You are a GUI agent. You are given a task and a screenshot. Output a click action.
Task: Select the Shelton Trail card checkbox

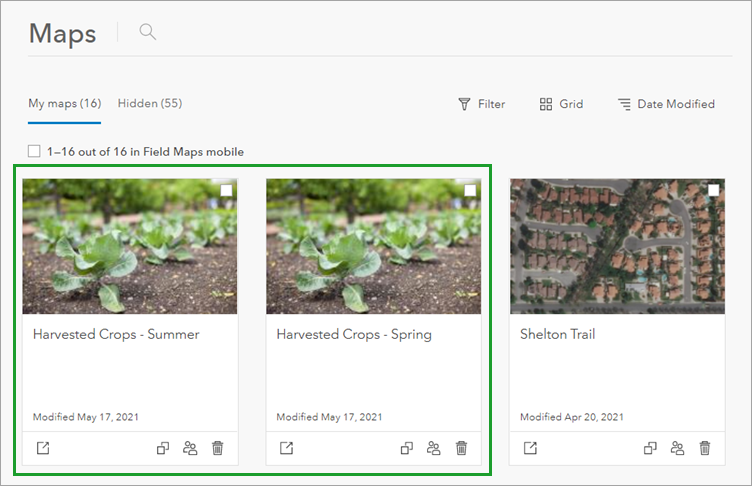714,190
